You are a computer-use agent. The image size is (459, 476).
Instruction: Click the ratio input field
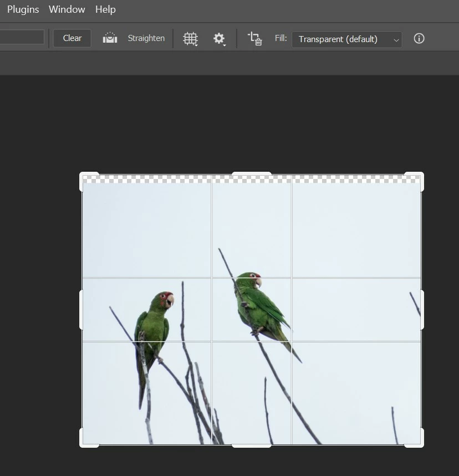pyautogui.click(x=22, y=37)
